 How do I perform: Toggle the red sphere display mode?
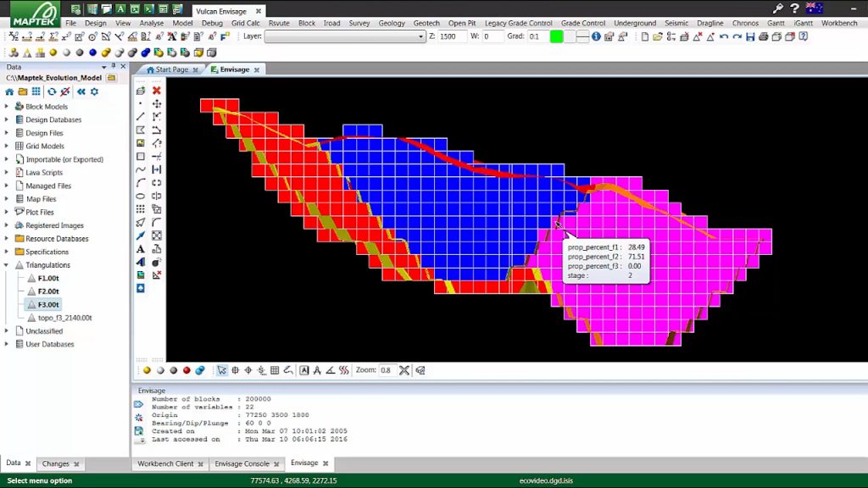click(186, 370)
